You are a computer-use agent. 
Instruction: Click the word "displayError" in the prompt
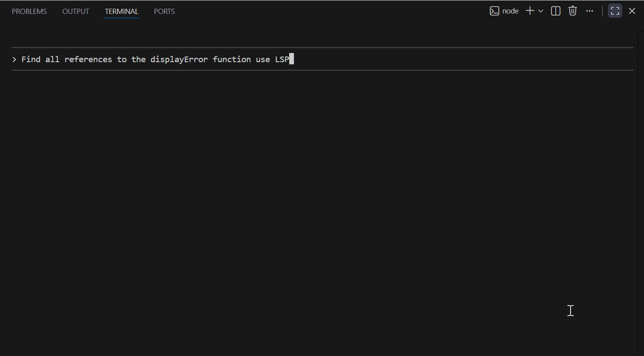coord(179,60)
